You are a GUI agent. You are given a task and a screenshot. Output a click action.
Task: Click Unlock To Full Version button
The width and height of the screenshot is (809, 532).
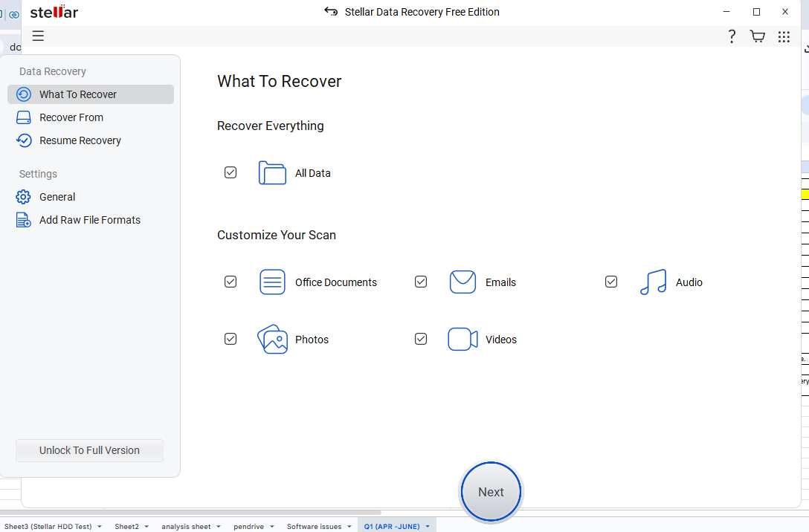89,450
